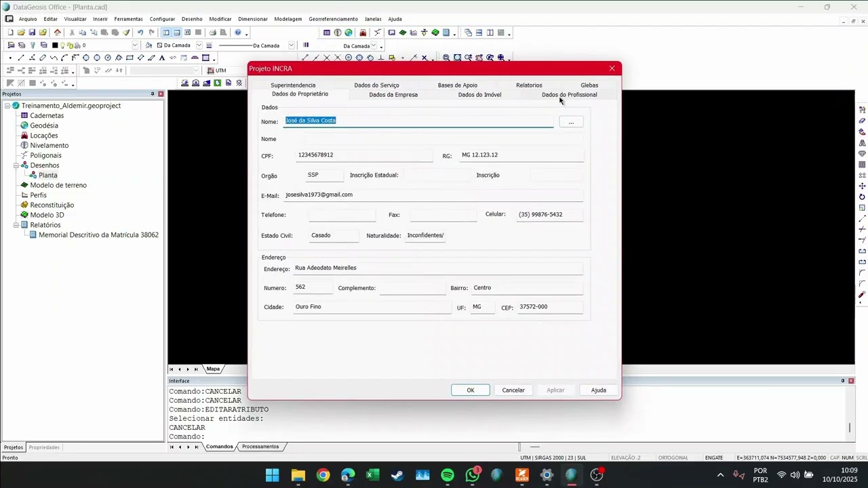Select the Line drawing tool
Image resolution: width=868 pixels, height=488 pixels.
21,58
